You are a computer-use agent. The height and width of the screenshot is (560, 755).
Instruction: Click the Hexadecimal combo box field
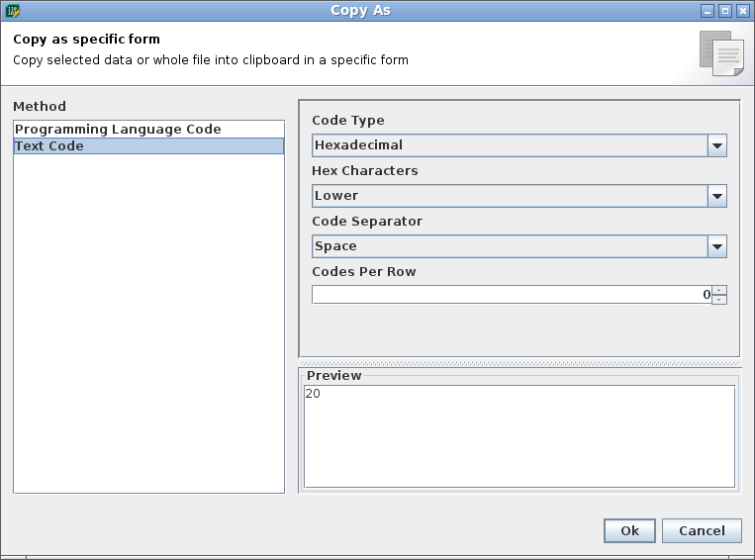click(x=510, y=145)
